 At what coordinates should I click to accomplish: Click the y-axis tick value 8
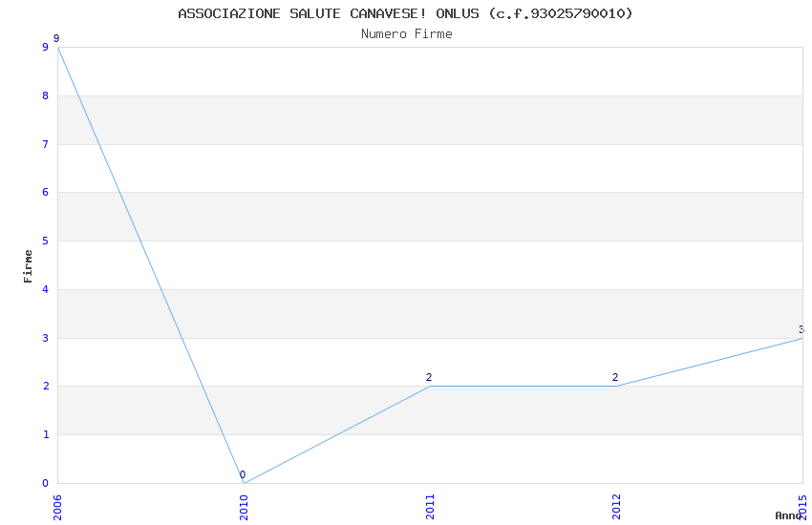[46, 95]
